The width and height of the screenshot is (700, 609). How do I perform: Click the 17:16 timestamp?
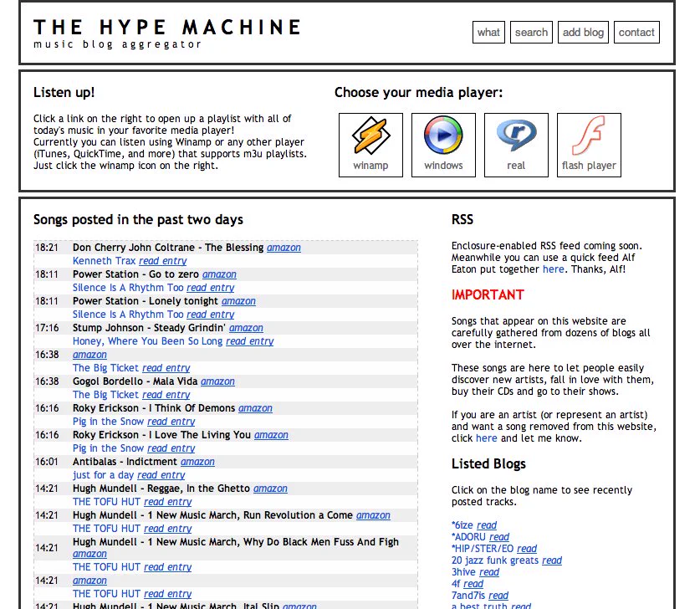tap(47, 328)
